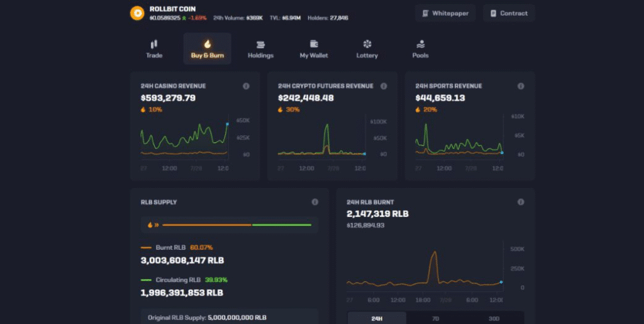Click the RLB Supply burnt progress bar

tap(206, 225)
